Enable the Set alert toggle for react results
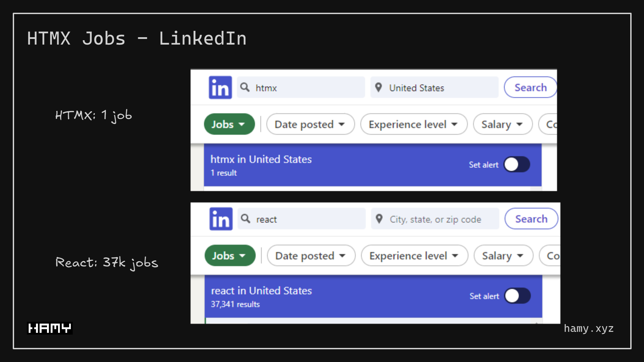644x362 pixels. (x=518, y=296)
